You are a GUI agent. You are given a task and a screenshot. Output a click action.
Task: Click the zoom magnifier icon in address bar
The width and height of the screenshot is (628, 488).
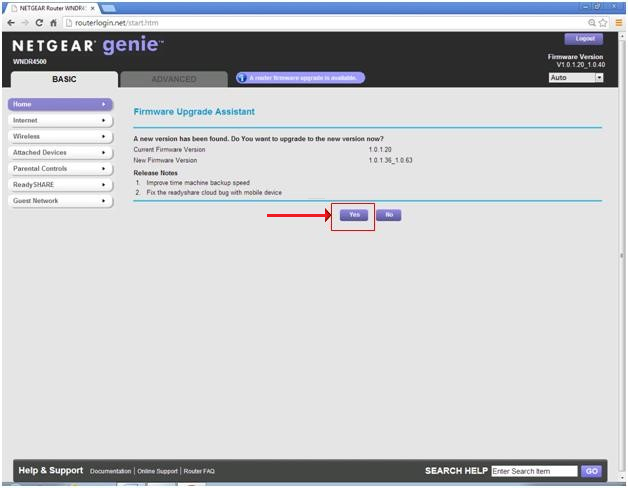pyautogui.click(x=592, y=23)
